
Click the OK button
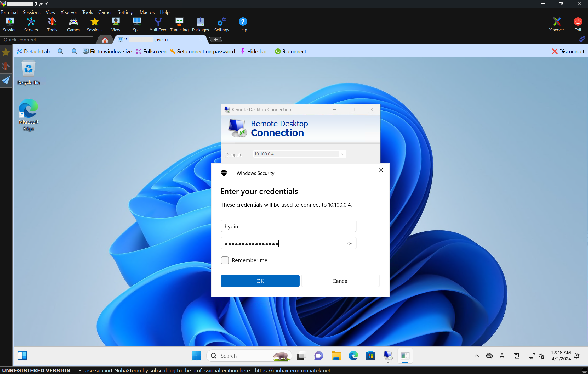[260, 281]
